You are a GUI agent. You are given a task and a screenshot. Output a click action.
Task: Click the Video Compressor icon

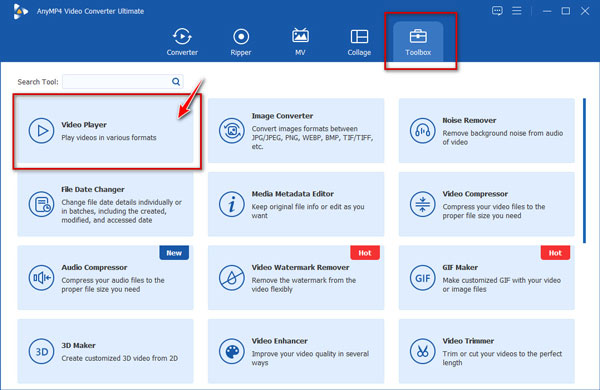coord(422,204)
